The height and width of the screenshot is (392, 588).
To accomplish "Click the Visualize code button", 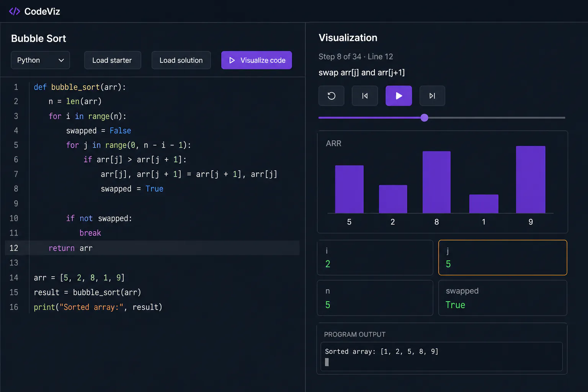I will 256,60.
